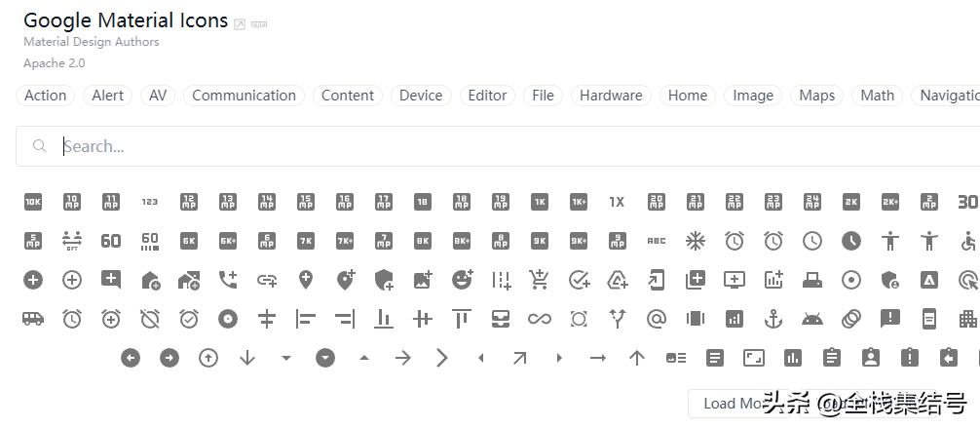Choose the 1X speed icon
Viewport: 980px width, 428px height.
tap(617, 202)
